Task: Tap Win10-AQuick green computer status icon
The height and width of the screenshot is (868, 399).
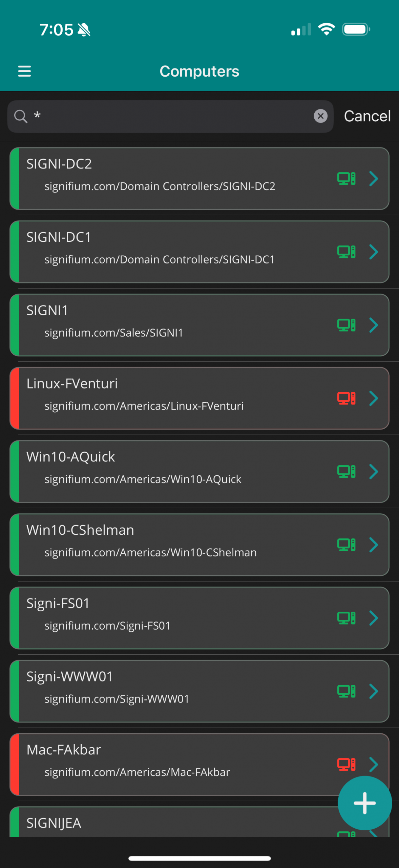Action: (346, 472)
